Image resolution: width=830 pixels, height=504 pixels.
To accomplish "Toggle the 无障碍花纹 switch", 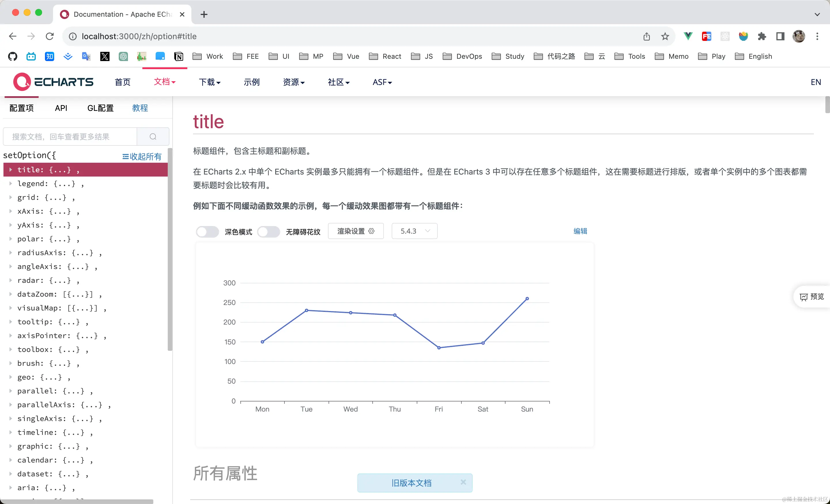I will coord(269,232).
